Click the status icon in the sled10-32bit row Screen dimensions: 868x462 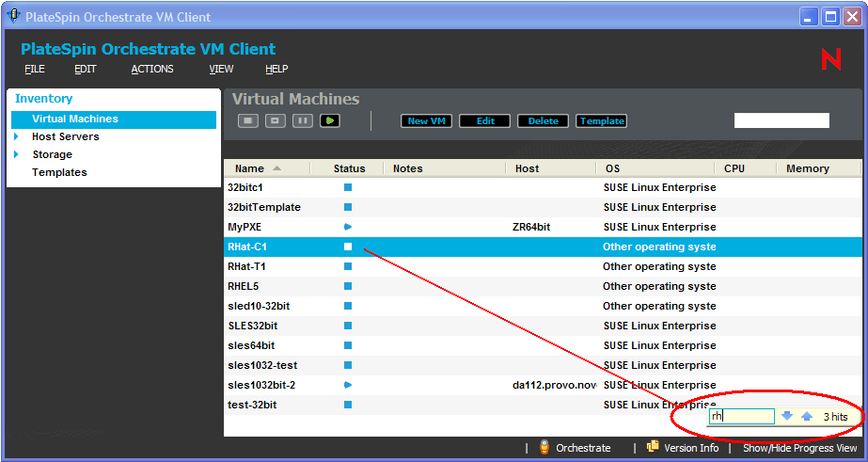[x=348, y=306]
